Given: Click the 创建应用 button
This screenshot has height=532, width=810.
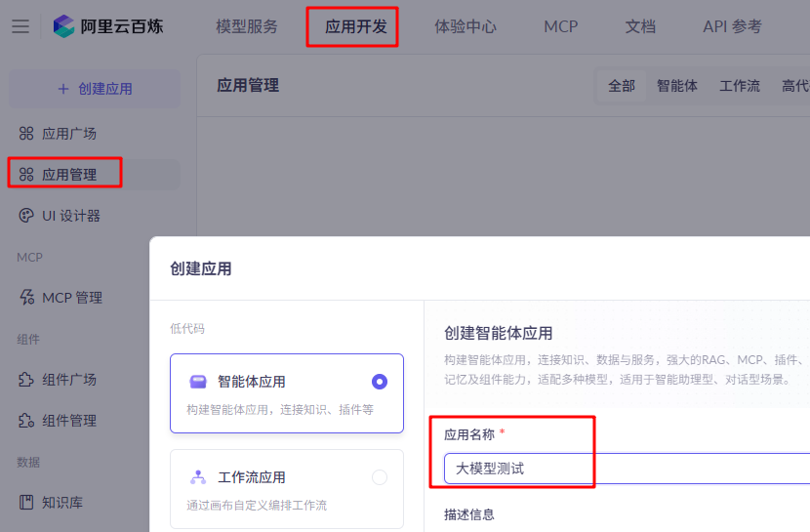Looking at the screenshot, I should tap(95, 89).
